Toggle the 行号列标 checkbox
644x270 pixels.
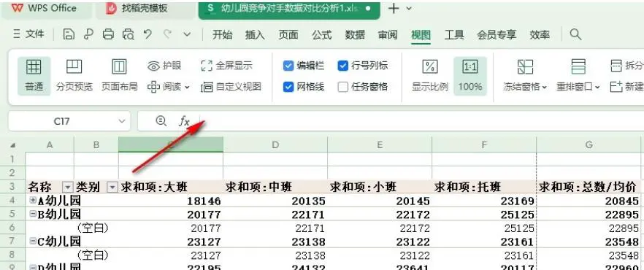tap(343, 66)
